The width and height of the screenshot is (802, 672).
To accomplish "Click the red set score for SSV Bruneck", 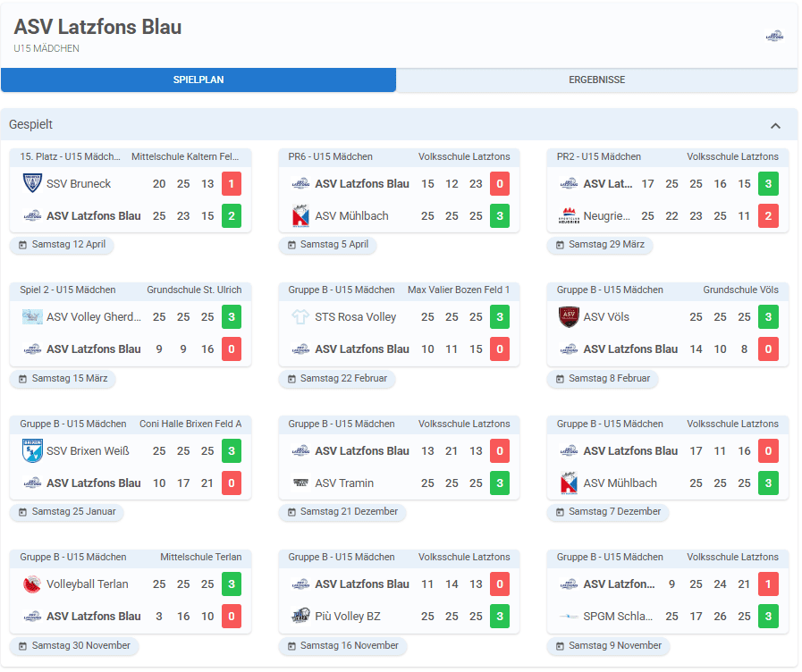I will click(x=232, y=183).
